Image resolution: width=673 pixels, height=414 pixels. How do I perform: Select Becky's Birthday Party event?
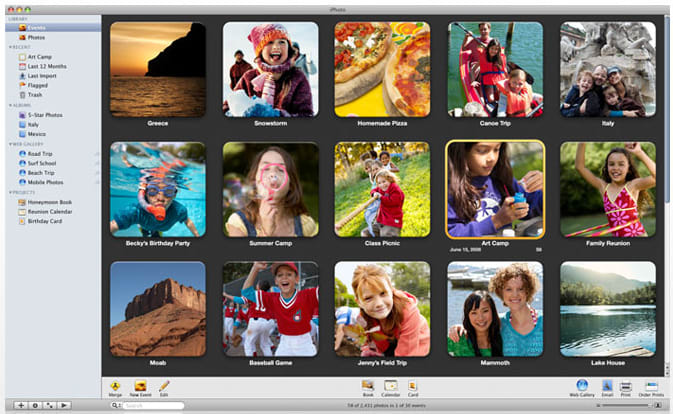(158, 189)
